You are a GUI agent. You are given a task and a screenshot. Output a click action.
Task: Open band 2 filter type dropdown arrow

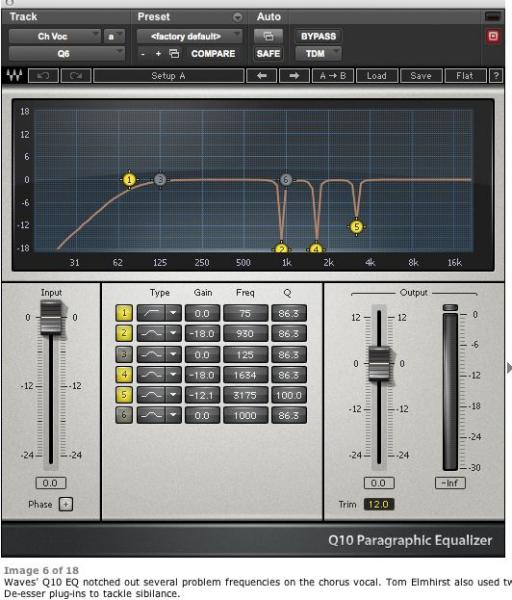[173, 334]
